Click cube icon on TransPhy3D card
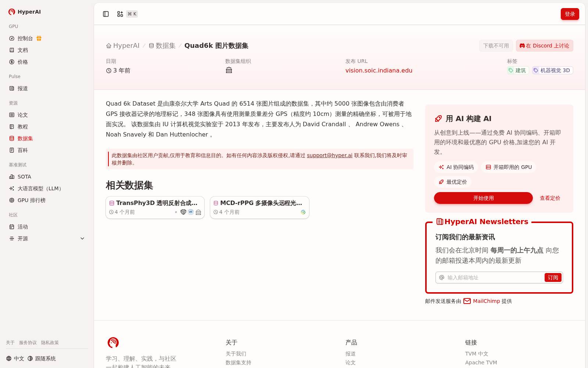The height and width of the screenshot is (368, 588). point(183,212)
